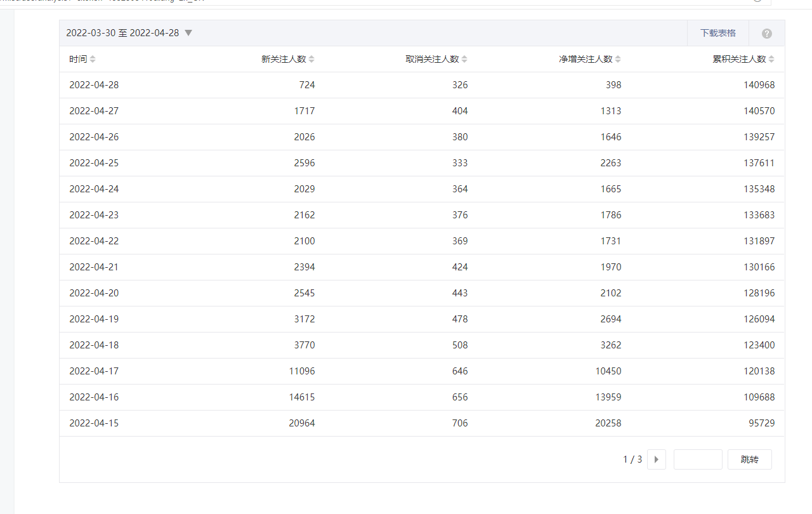Select the 2022-04-20 date cell
The image size is (812, 514).
(94, 293)
